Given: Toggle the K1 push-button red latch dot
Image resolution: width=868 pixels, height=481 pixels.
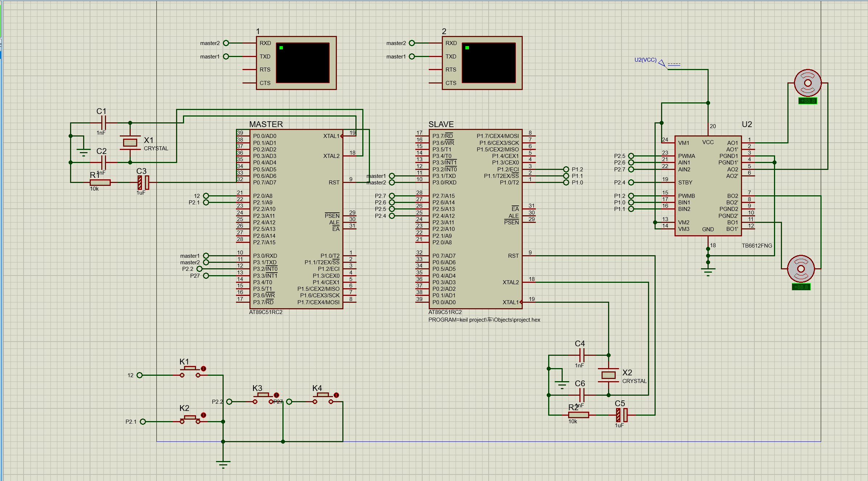Looking at the screenshot, I should click(x=203, y=368).
